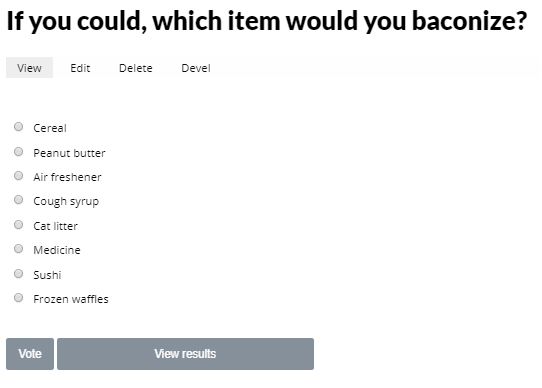
Task: Click the 'Frozen waffles' label text
Action: [x=71, y=299]
